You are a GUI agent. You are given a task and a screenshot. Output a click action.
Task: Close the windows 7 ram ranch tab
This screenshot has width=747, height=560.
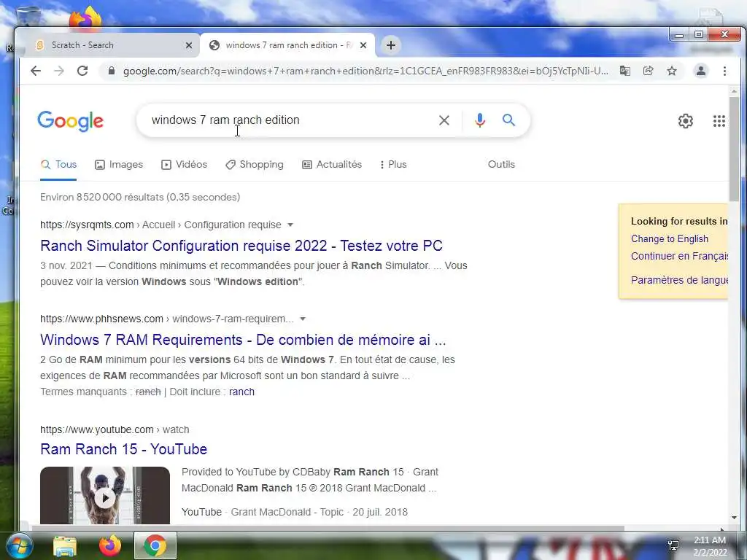363,45
